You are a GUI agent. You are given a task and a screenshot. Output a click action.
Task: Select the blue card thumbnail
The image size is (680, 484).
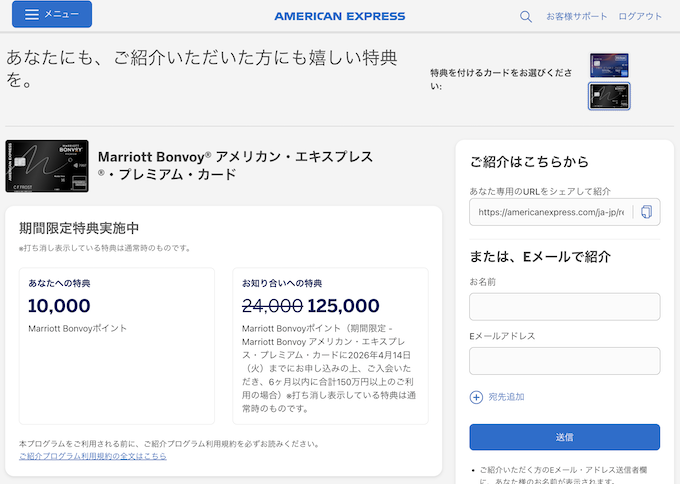609,65
